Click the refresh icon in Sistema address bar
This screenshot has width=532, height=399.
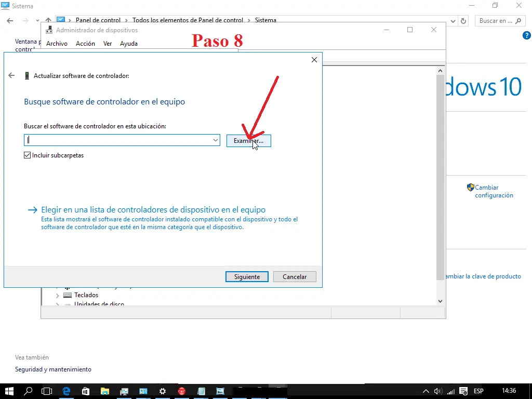pyautogui.click(x=463, y=21)
